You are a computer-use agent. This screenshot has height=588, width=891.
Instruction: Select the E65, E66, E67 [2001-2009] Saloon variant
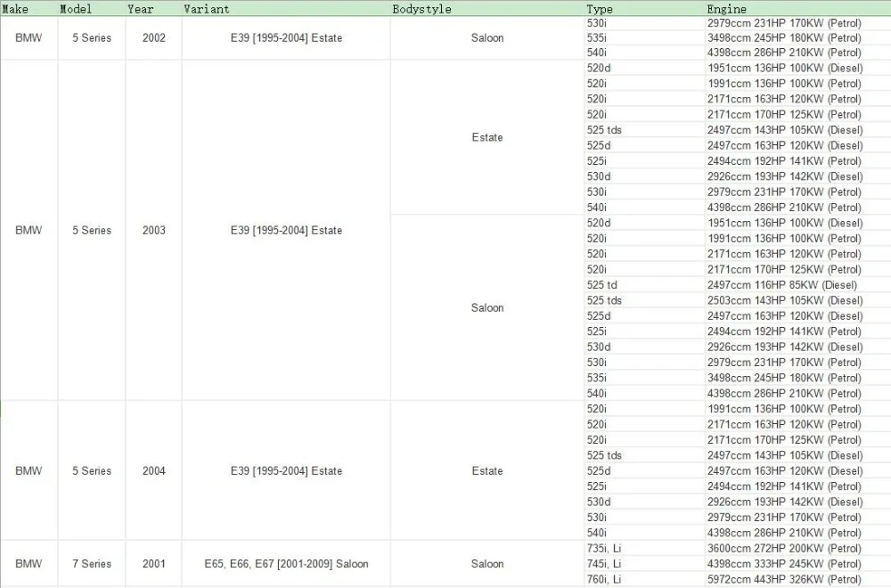286,564
